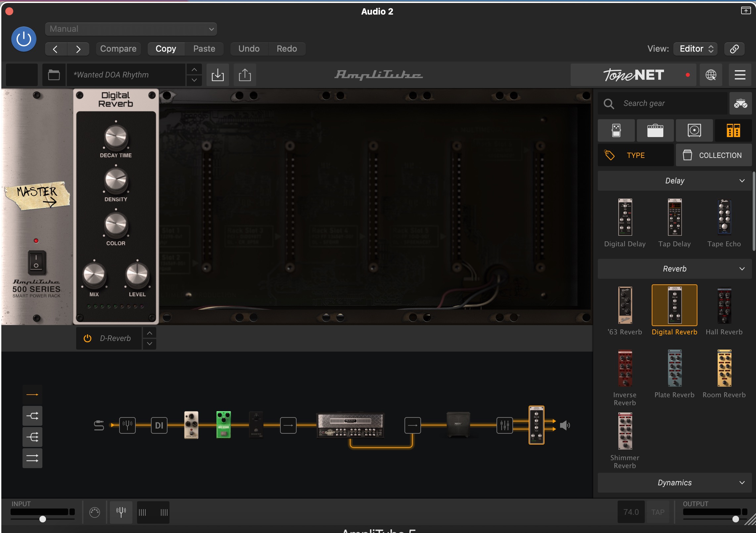Open the preset browser folder icon
The height and width of the screenshot is (533, 756).
(x=54, y=75)
